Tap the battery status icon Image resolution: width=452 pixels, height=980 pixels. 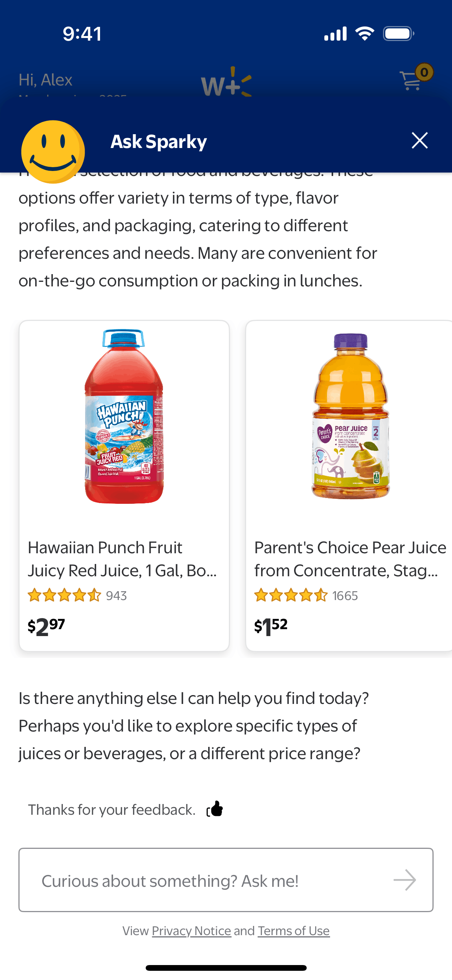399,34
